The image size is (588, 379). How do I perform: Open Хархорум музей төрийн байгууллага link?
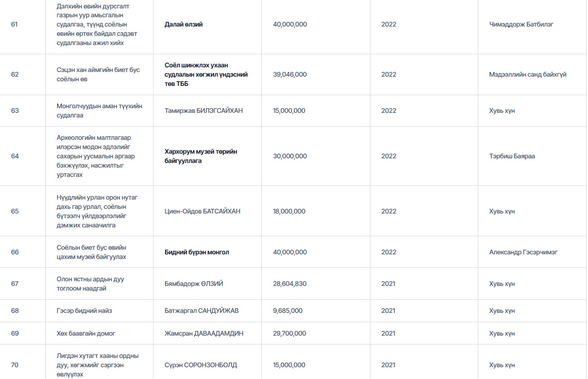pos(201,156)
